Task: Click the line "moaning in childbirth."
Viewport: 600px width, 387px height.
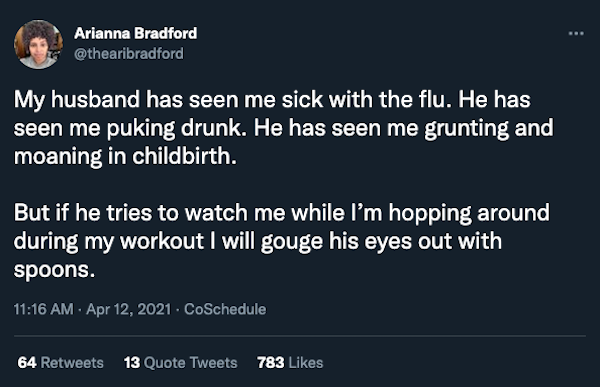Action: click(125, 157)
